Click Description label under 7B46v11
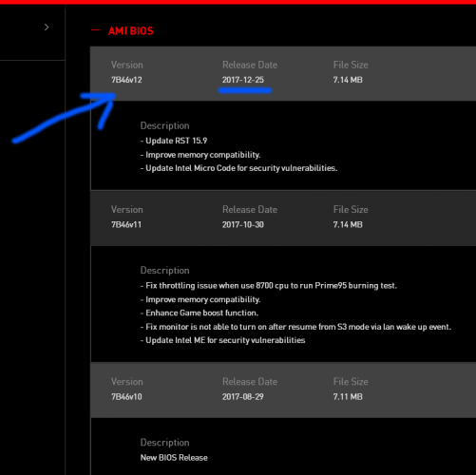This screenshot has width=476, height=475. pyautogui.click(x=164, y=271)
